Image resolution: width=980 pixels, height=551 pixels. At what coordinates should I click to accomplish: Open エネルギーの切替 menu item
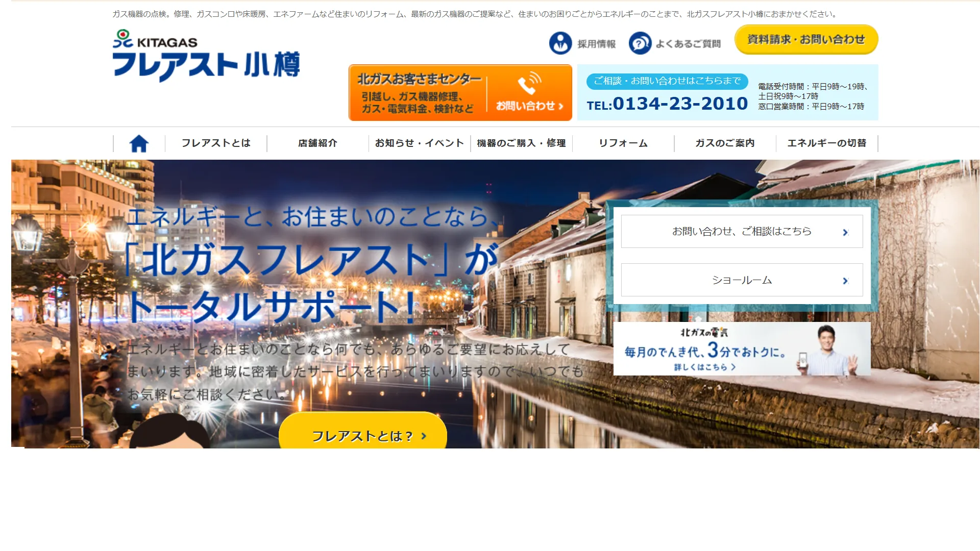click(x=827, y=143)
